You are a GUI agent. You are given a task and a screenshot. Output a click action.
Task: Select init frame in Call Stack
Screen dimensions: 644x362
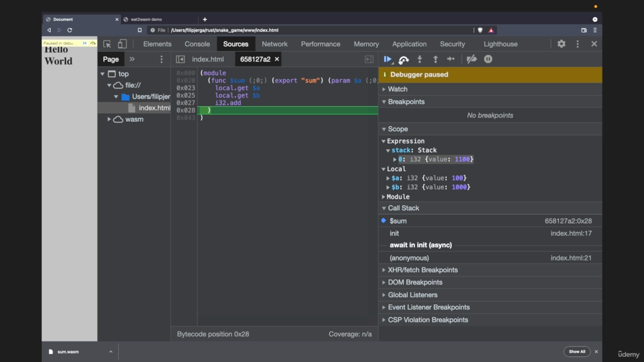point(394,233)
